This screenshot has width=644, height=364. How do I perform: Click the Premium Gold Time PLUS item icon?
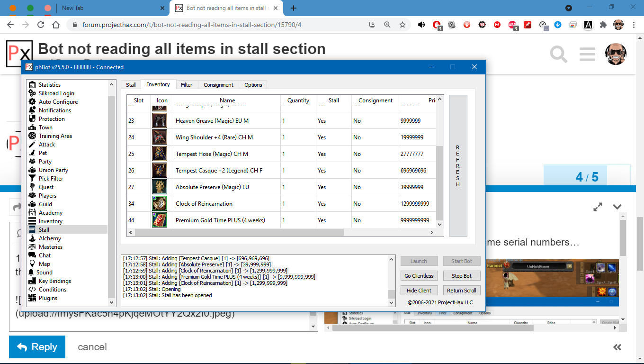160,220
